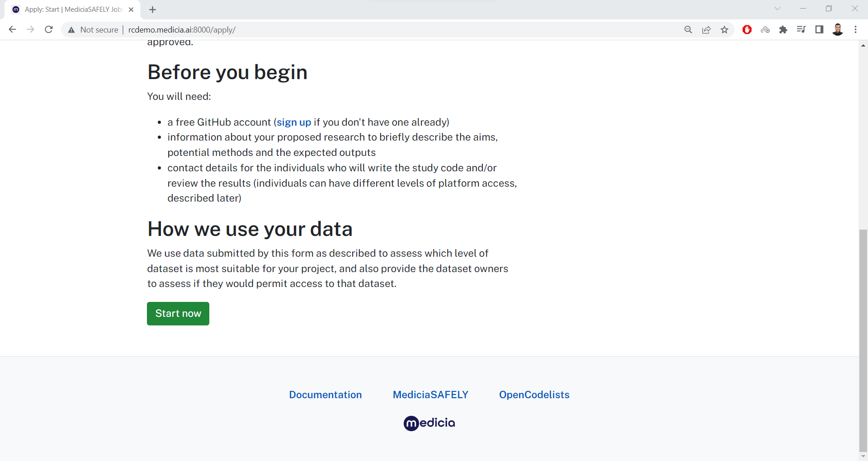Screen dimensions: 868x461
Task: Click the Medicia logo in footer
Action: point(429,423)
